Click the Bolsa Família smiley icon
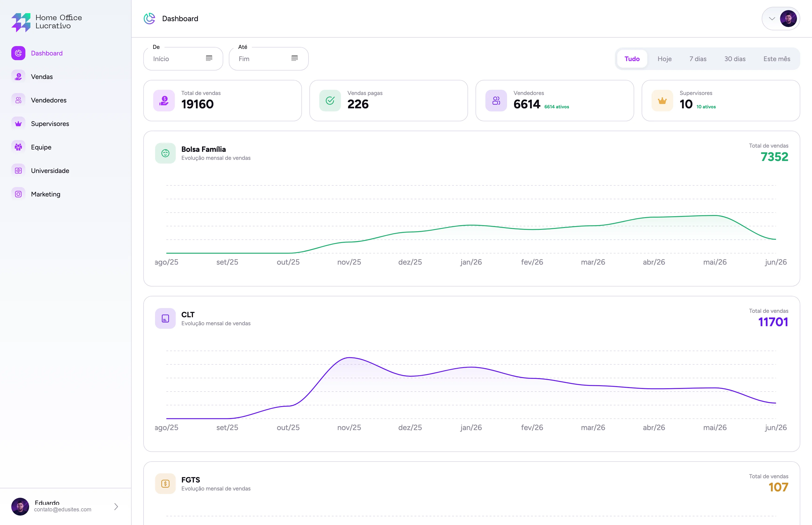This screenshot has width=812, height=525. coord(165,153)
